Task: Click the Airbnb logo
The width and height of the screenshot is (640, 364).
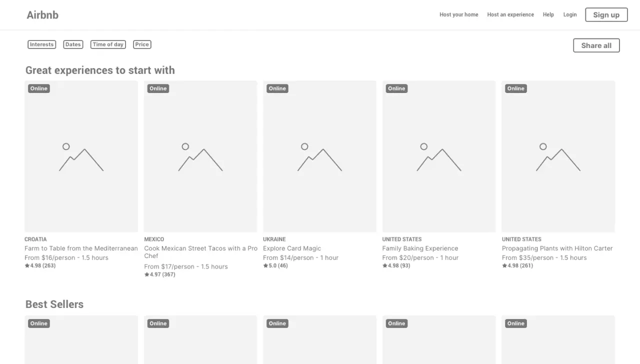Action: (42, 15)
